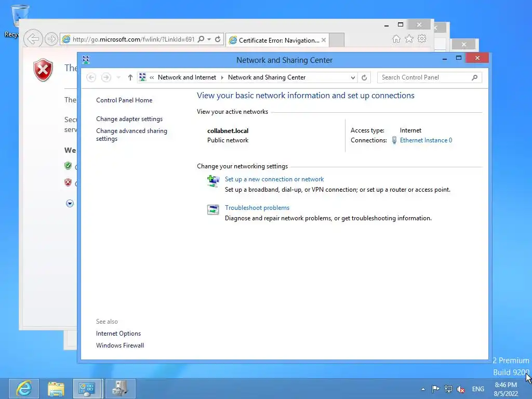Image resolution: width=532 pixels, height=399 pixels.
Task: Open Control Panel Home
Action: (x=124, y=100)
